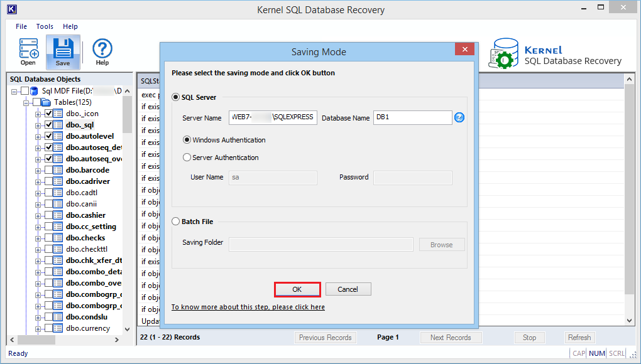The image size is (641, 364).
Task: Close the Saving Mode dialog with X
Action: click(x=465, y=49)
